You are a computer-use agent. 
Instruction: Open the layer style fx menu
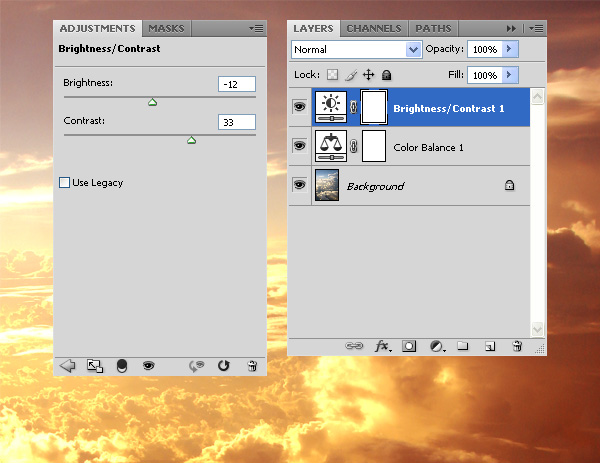tap(383, 346)
